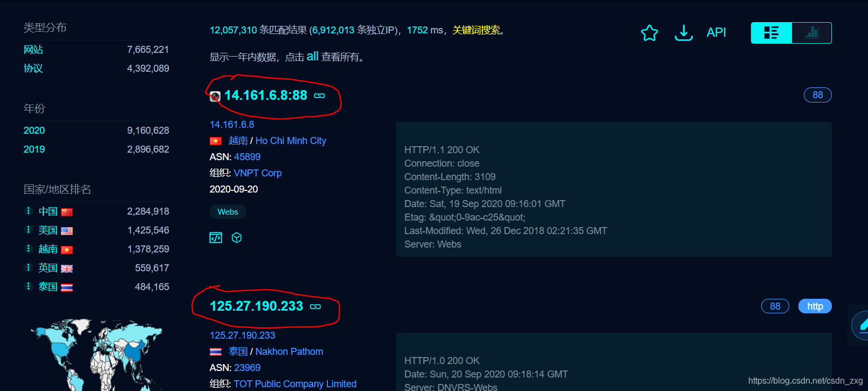Click link icon beside 14.161.6.8:88

tap(320, 95)
